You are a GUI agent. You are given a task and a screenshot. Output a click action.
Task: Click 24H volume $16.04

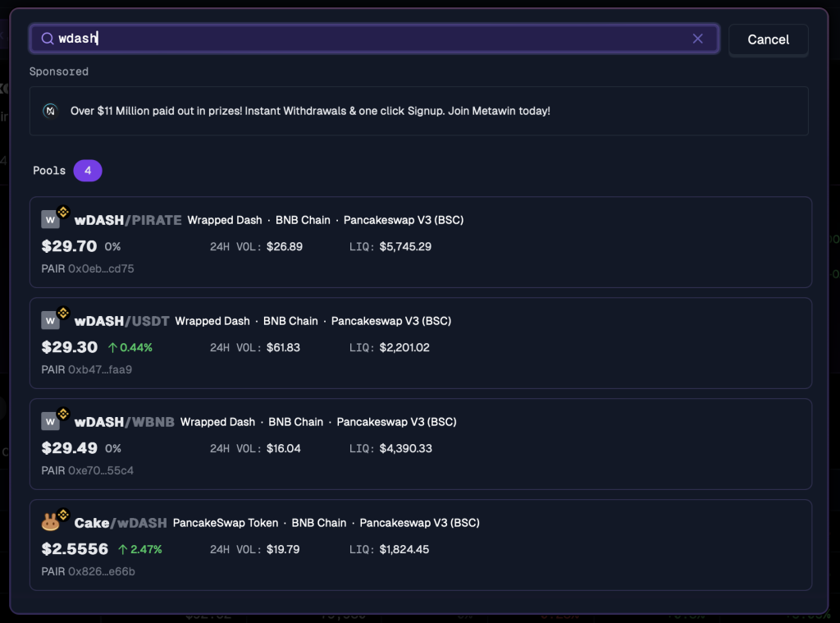tap(283, 448)
